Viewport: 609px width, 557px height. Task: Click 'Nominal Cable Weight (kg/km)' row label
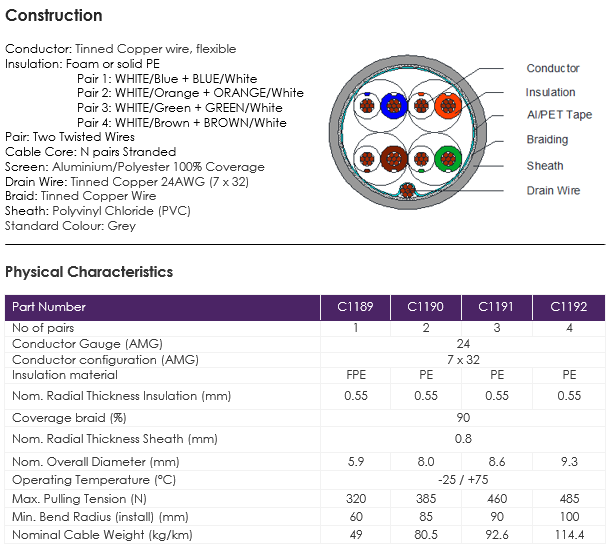[102, 535]
